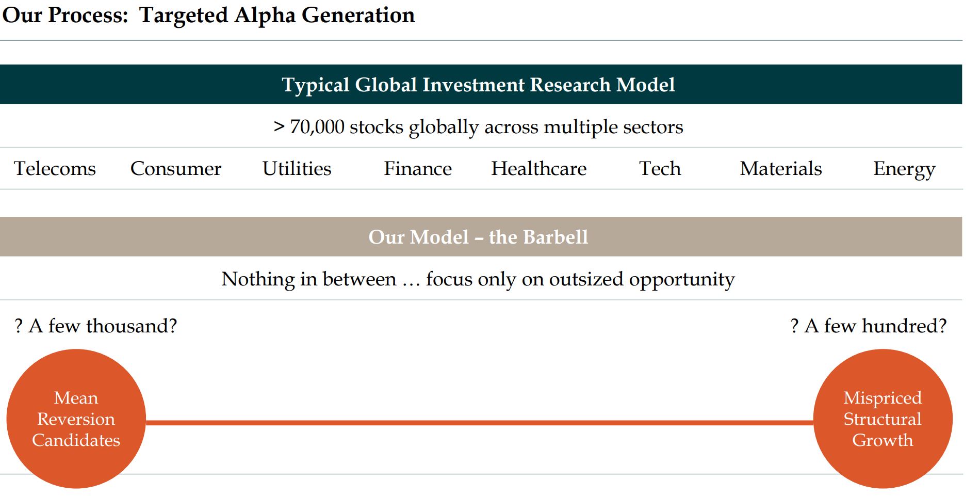Click the Mean Reversion Candidates circle
Viewport: 980px width, 496px height.
coord(76,419)
